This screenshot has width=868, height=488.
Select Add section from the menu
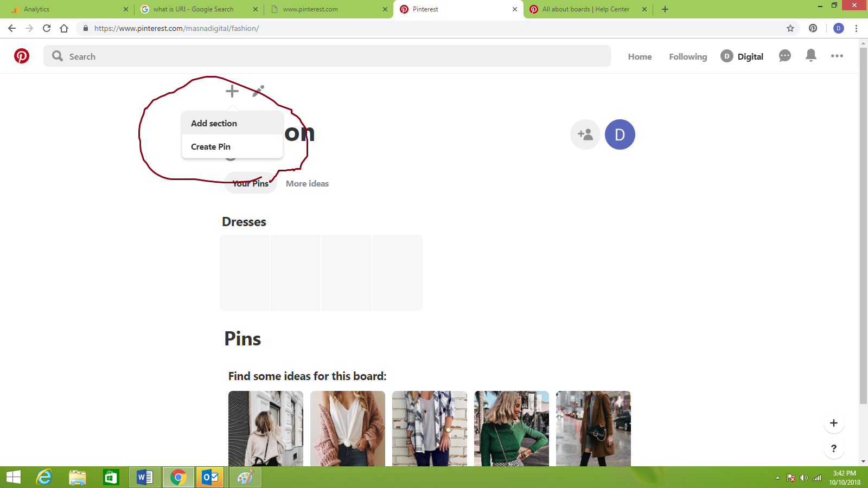[x=214, y=124]
